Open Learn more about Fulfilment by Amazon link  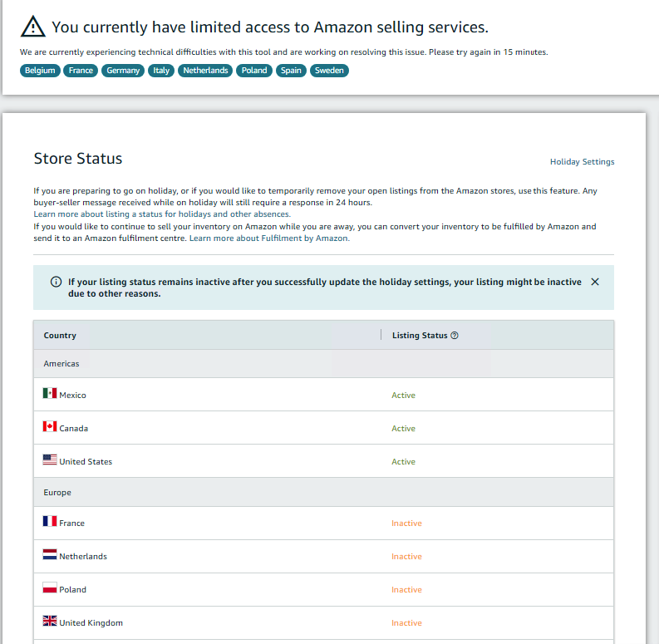click(269, 238)
